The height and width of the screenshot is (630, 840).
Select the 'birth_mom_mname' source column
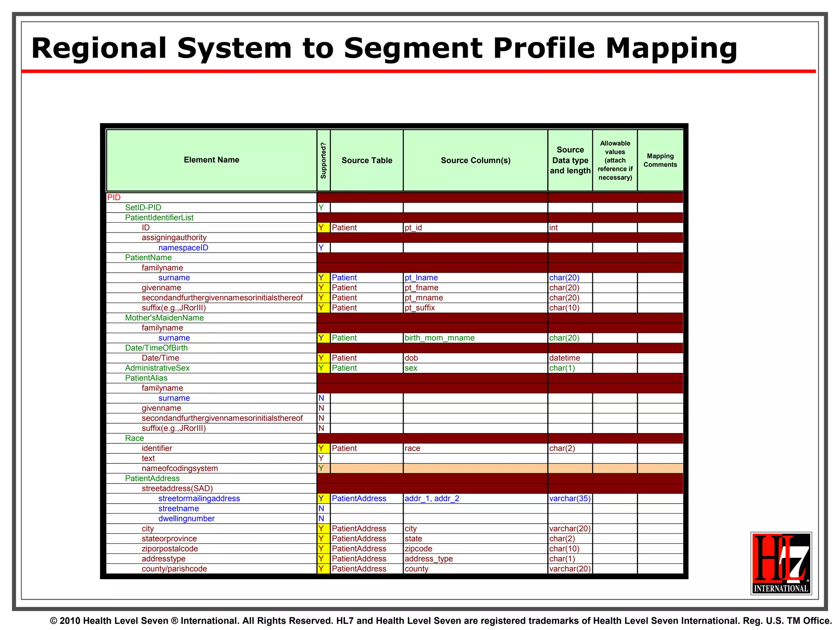pyautogui.click(x=475, y=338)
